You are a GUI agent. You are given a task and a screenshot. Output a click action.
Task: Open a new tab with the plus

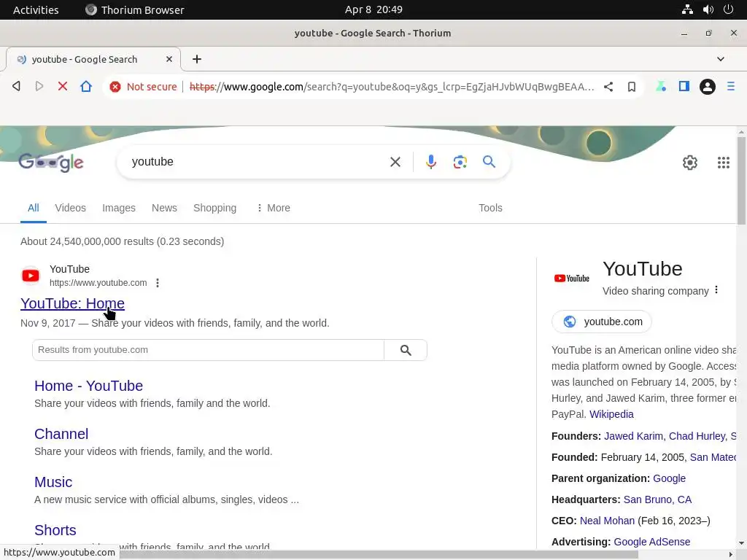coord(197,59)
